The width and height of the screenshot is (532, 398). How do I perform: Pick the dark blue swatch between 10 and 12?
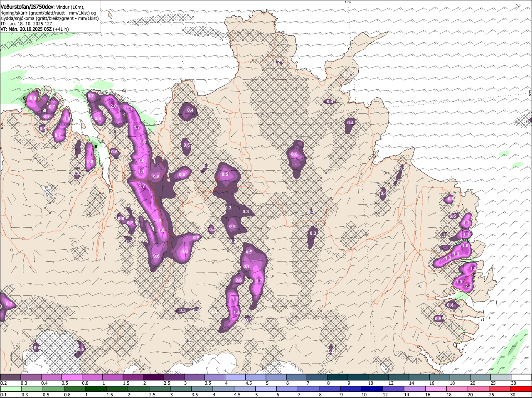point(372,389)
